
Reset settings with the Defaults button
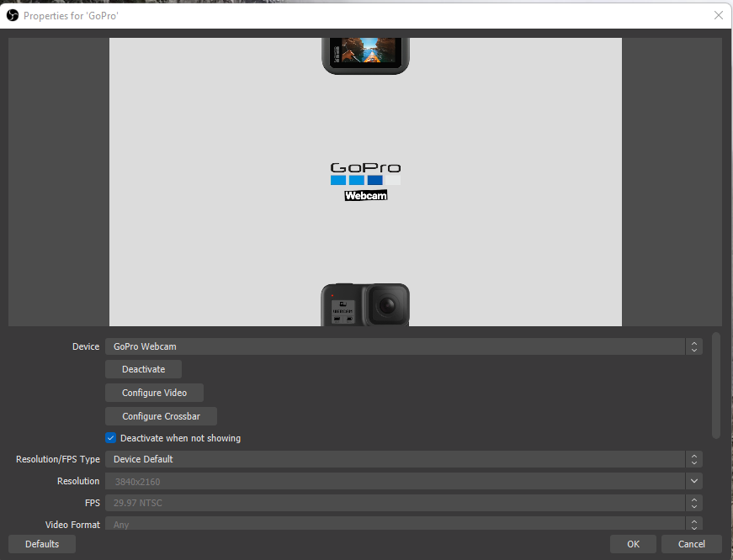[x=42, y=544]
